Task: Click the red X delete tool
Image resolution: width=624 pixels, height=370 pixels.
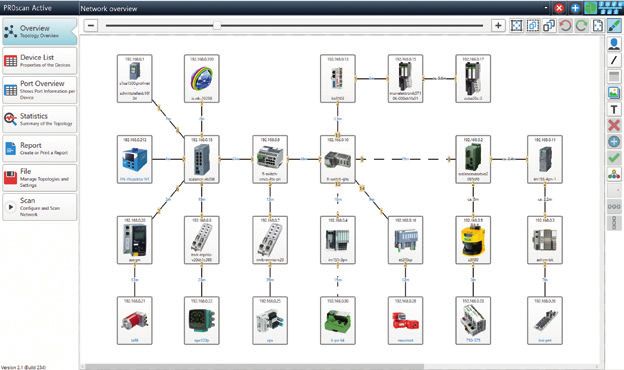Action: pos(614,125)
